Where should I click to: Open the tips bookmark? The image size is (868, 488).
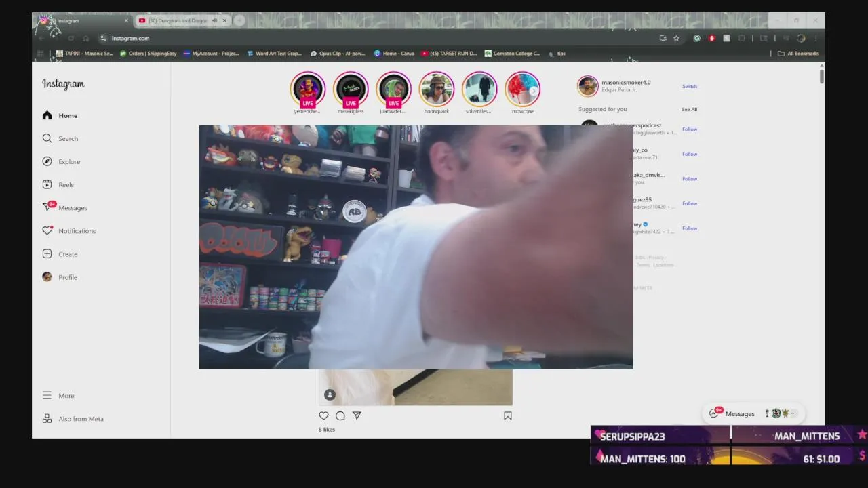point(557,54)
